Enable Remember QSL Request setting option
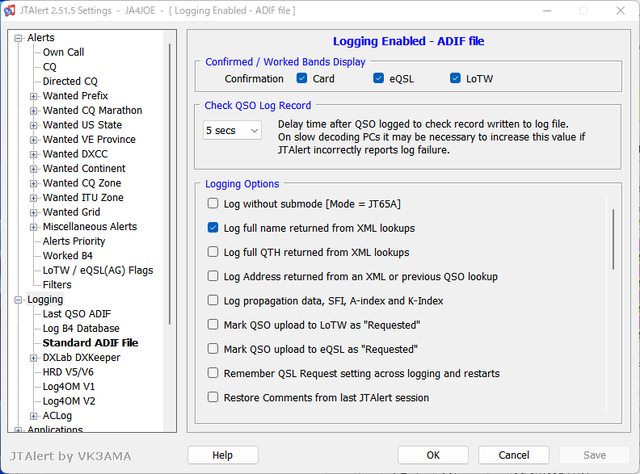 click(x=213, y=373)
